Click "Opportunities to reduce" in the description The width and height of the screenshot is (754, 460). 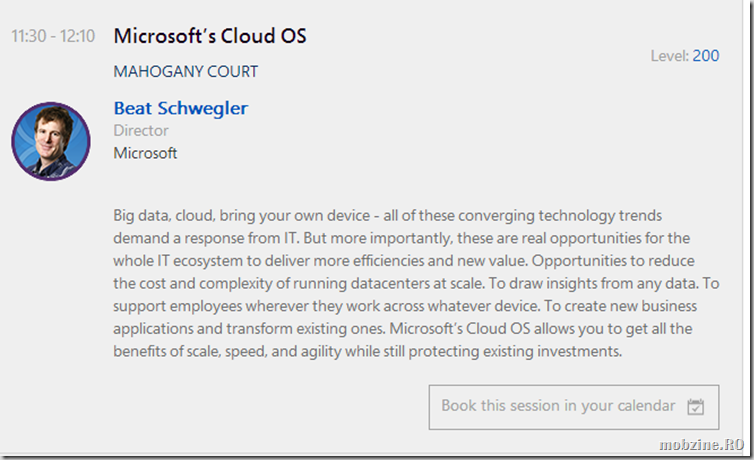613,261
